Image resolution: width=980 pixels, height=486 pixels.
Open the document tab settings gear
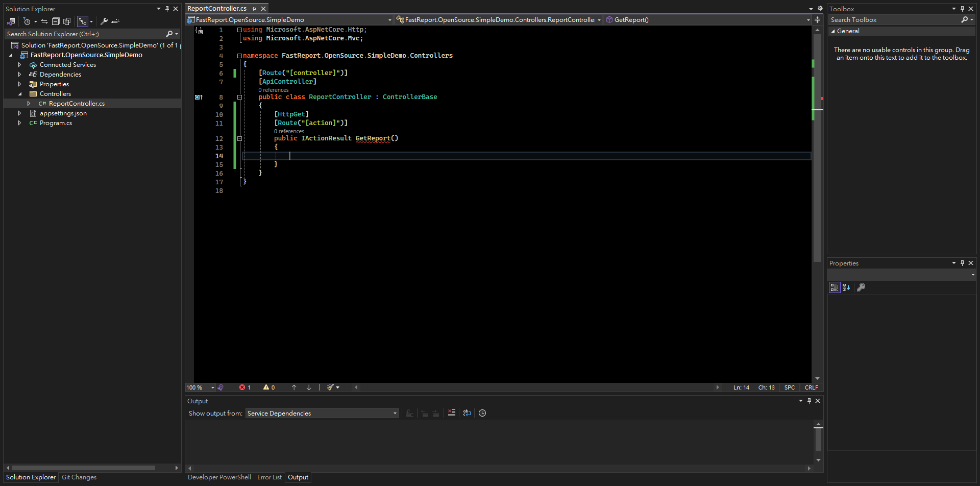(x=820, y=9)
